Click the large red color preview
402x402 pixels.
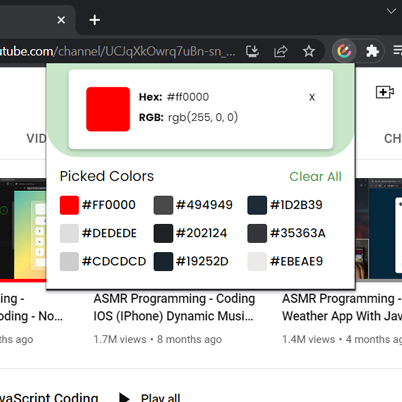108,109
